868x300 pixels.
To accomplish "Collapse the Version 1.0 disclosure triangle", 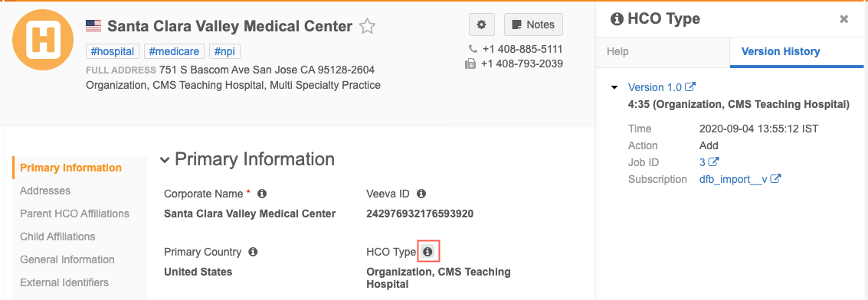I will click(614, 87).
